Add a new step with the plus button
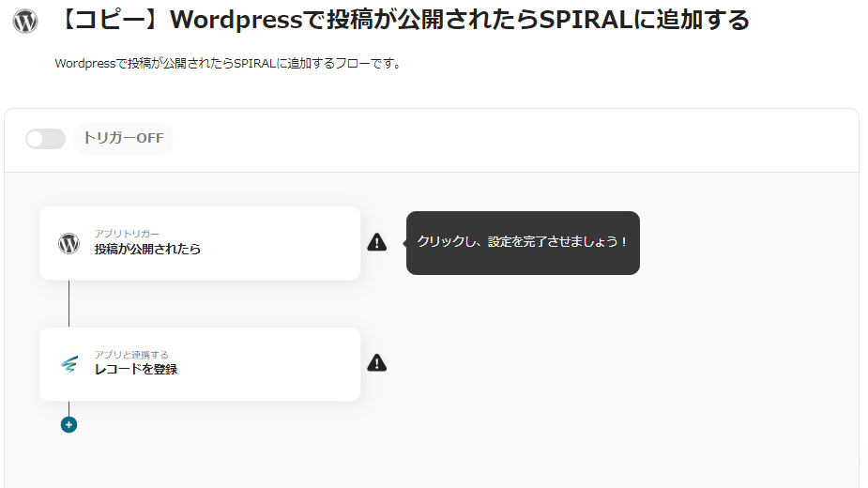The height and width of the screenshot is (488, 868). 69,425
